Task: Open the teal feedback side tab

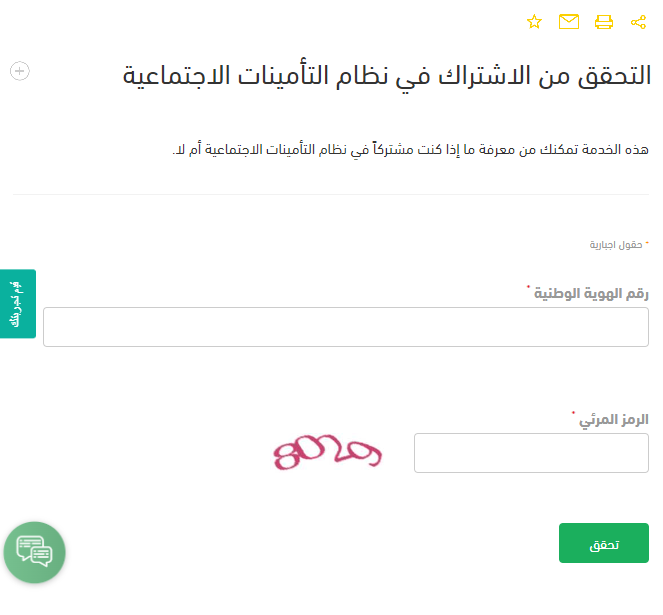Action: (x=17, y=304)
